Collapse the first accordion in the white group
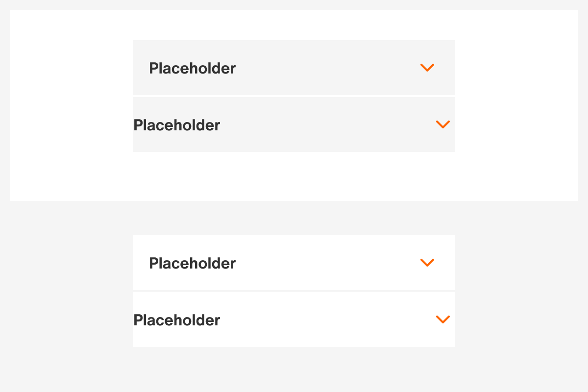588x392 pixels. tap(294, 263)
